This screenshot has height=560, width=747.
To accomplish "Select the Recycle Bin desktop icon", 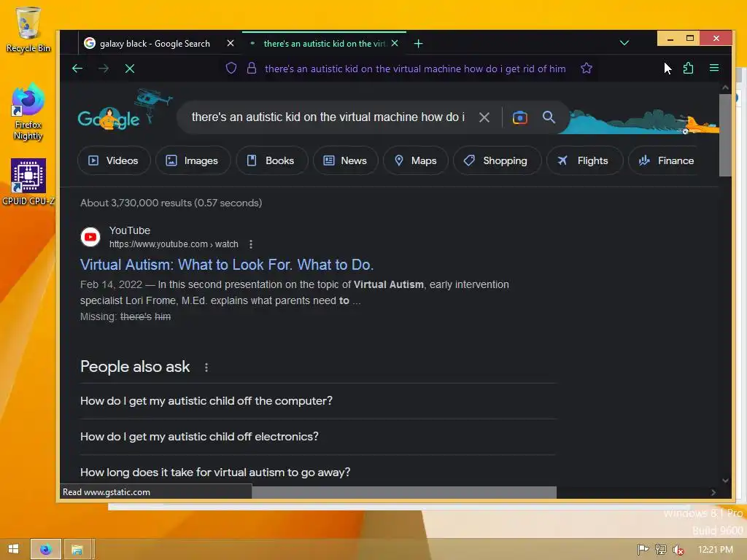I will coord(28,29).
